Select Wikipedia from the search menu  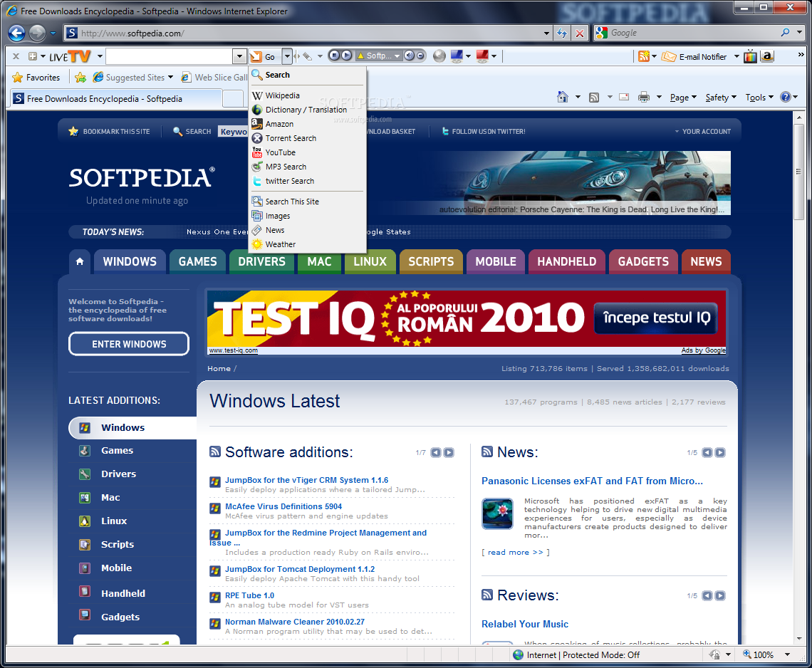[307, 95]
